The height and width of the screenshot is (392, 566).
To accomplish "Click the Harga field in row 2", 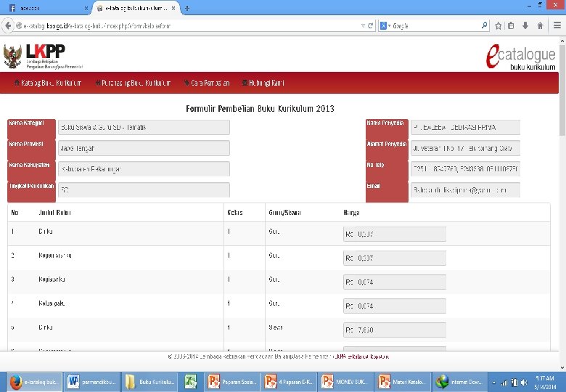I will 395,258.
